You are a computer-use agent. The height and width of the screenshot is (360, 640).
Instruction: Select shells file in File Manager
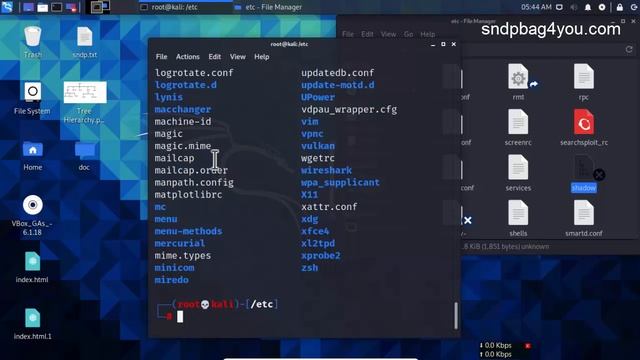tap(518, 218)
